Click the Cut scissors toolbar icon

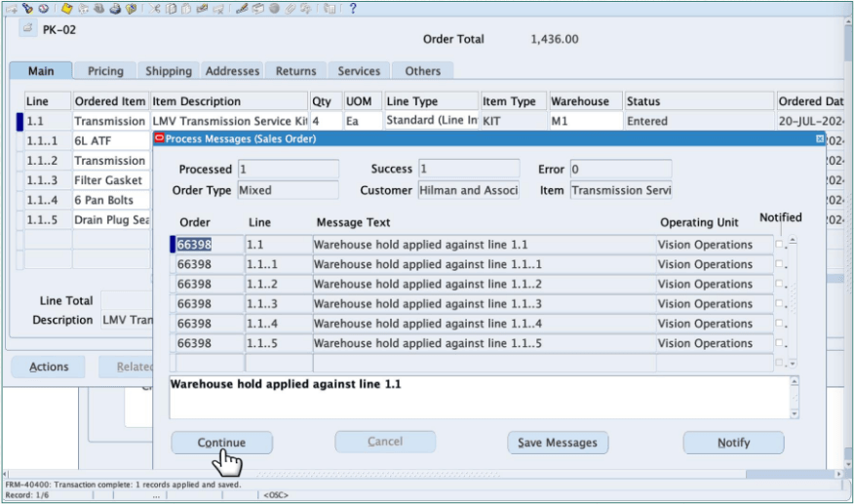[x=155, y=9]
